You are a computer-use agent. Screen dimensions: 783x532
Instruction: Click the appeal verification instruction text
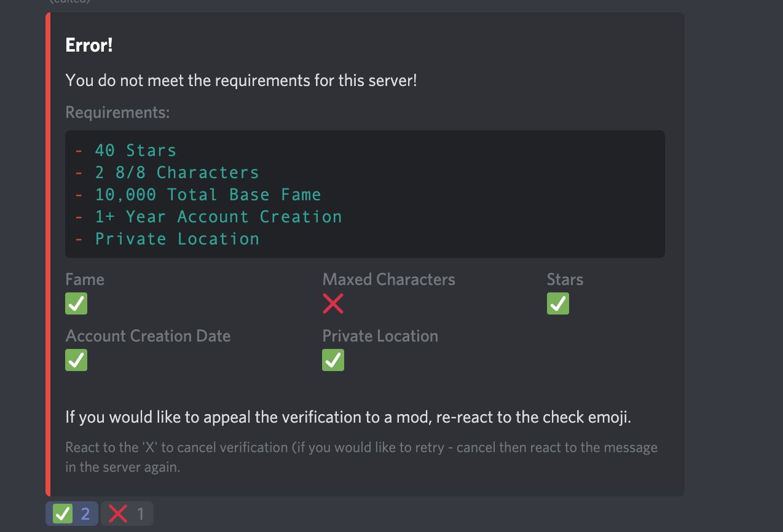point(348,418)
